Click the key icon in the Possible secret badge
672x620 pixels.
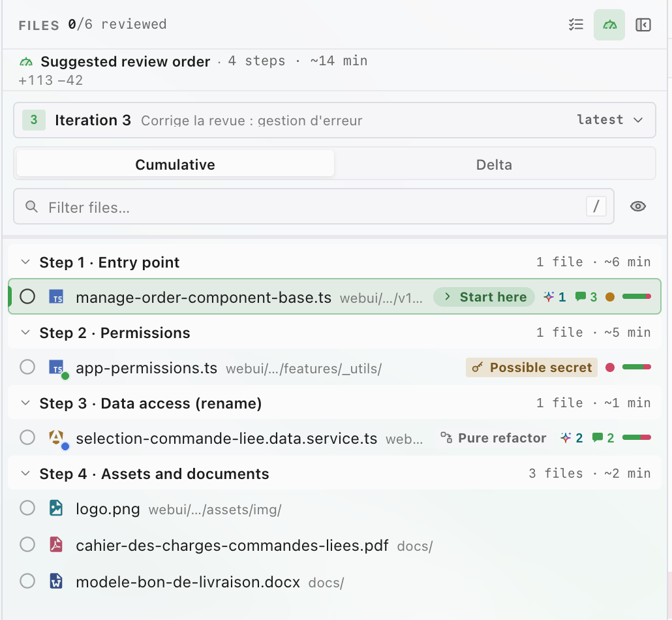click(x=477, y=367)
